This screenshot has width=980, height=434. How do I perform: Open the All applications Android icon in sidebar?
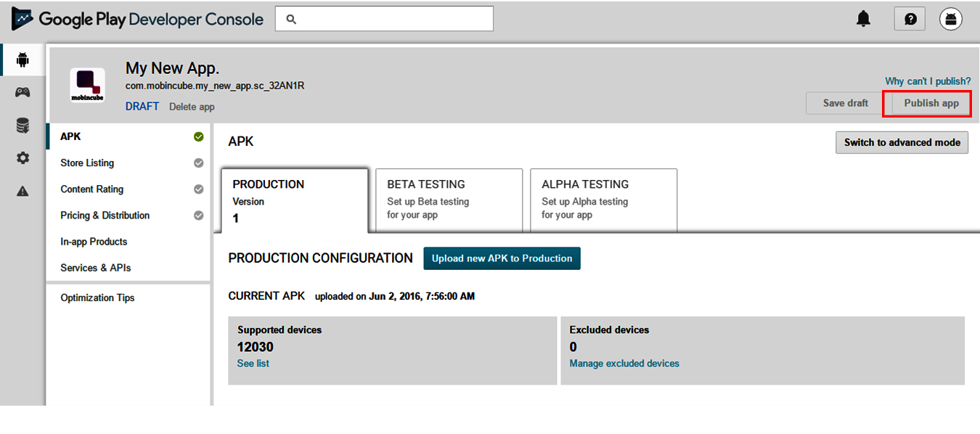point(23,60)
